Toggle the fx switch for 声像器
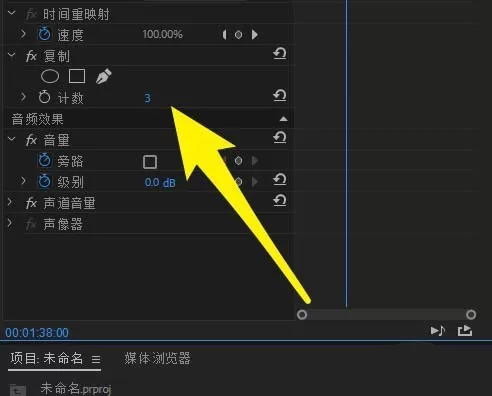The width and height of the screenshot is (492, 396). coord(31,224)
